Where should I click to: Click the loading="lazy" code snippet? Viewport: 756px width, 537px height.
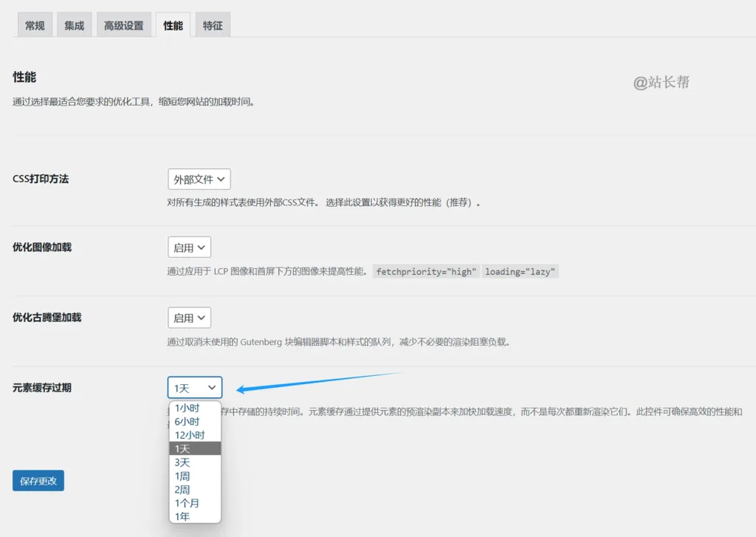(520, 271)
